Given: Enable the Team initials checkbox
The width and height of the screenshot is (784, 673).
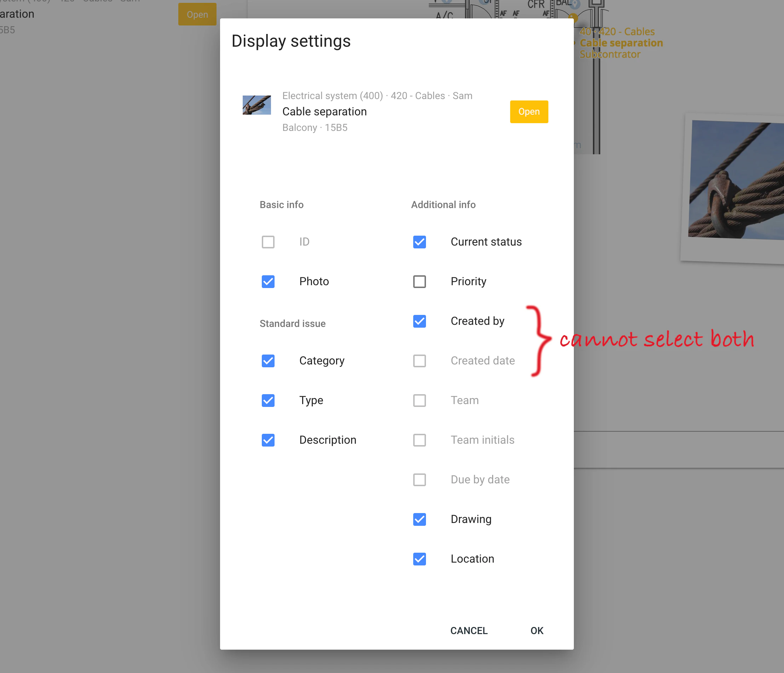Looking at the screenshot, I should pyautogui.click(x=419, y=440).
